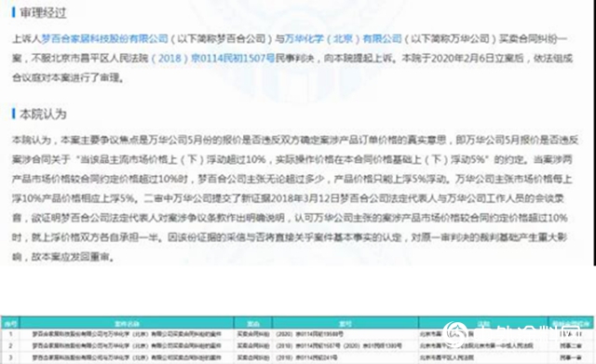Image resolution: width=596 pixels, height=364 pixels.
Task: Open row 1 case name in table
Action: coord(127,334)
